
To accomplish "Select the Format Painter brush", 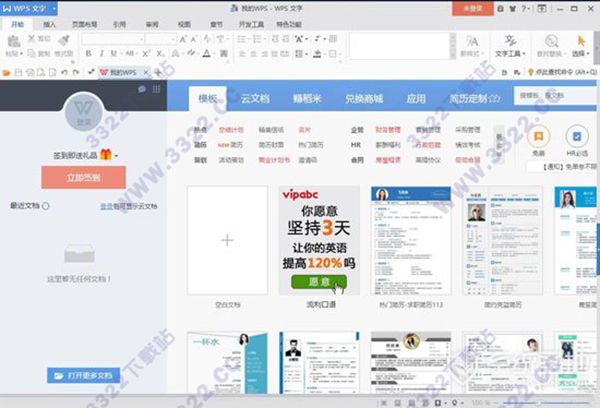I will (x=64, y=40).
